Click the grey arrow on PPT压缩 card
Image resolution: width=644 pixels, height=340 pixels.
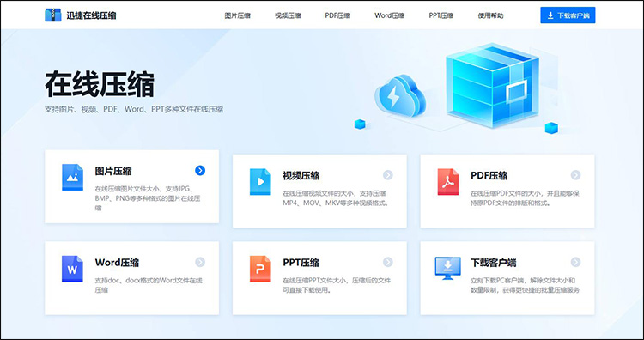[x=388, y=262]
